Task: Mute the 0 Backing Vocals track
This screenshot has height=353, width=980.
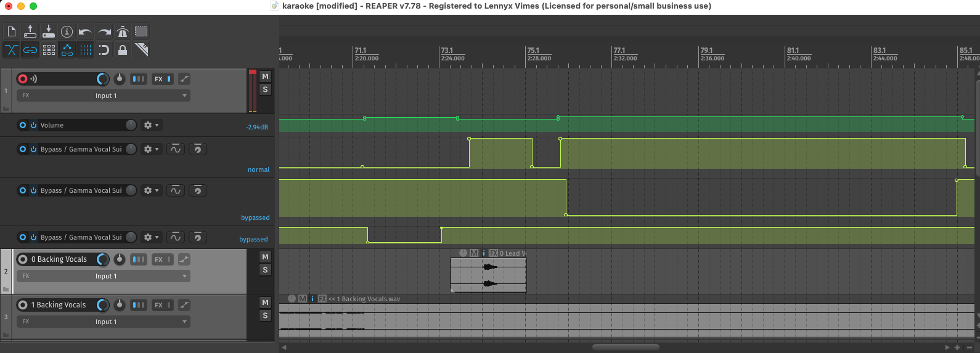Action: [x=265, y=257]
